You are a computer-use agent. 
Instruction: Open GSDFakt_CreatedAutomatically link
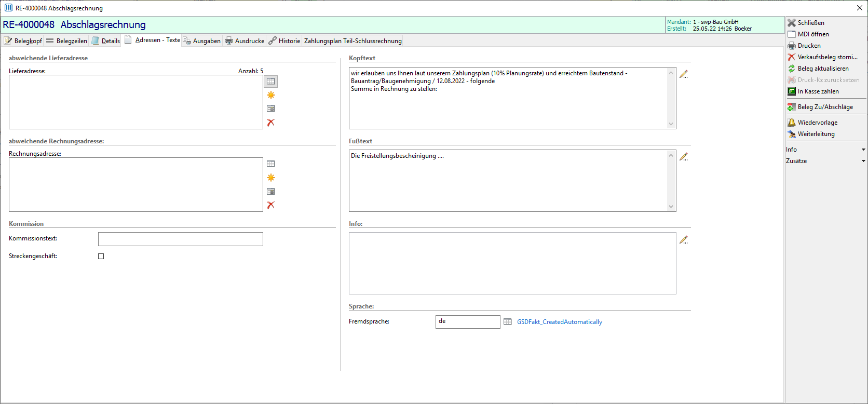pos(560,322)
